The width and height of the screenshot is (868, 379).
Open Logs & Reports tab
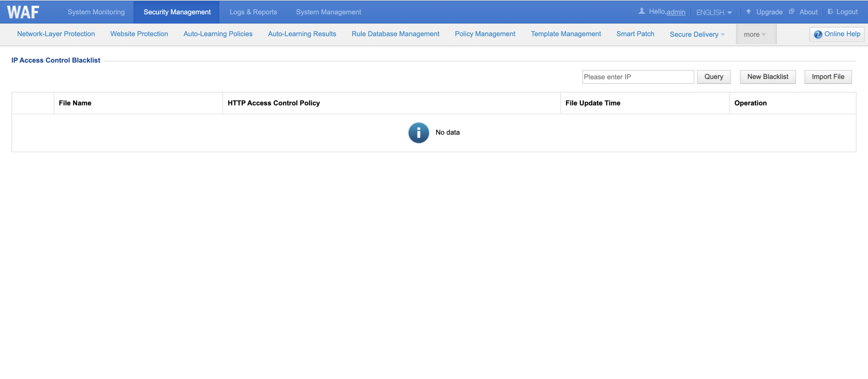click(253, 12)
